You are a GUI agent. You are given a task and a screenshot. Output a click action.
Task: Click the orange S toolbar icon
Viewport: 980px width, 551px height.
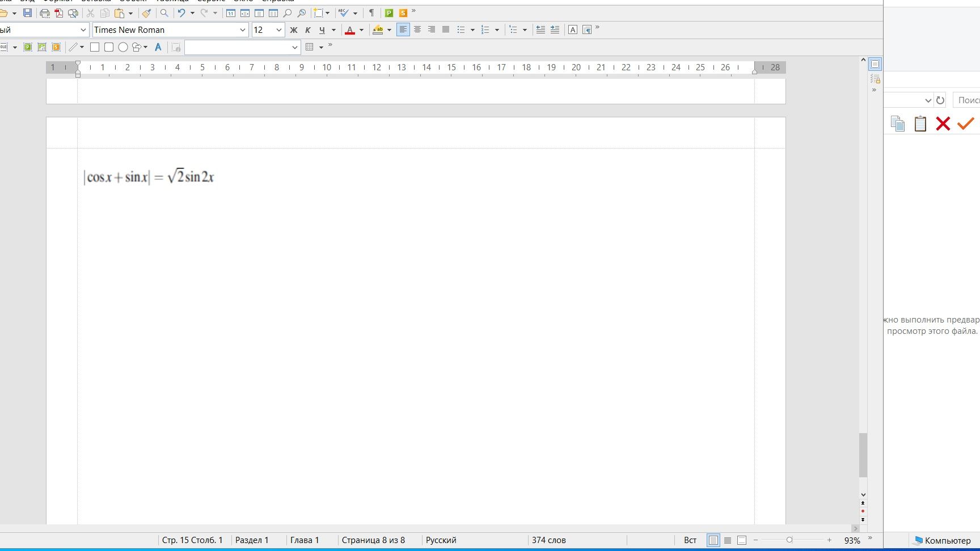click(403, 13)
